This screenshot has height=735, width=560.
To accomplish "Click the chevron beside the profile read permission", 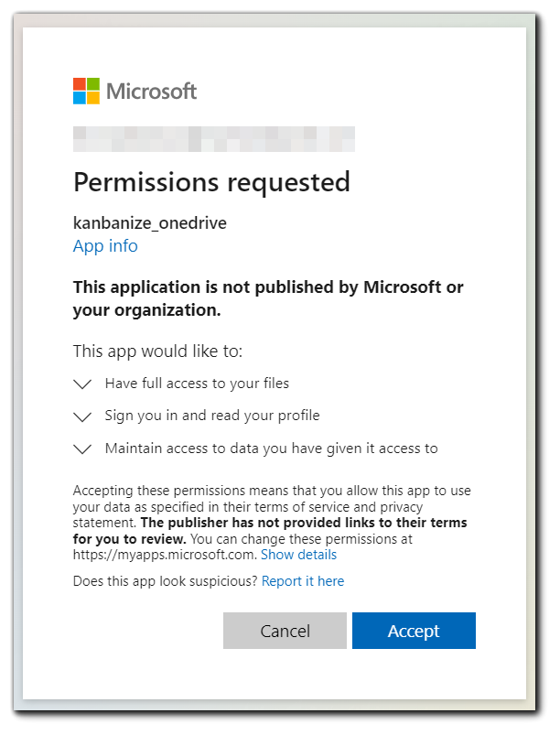I will pos(82,416).
